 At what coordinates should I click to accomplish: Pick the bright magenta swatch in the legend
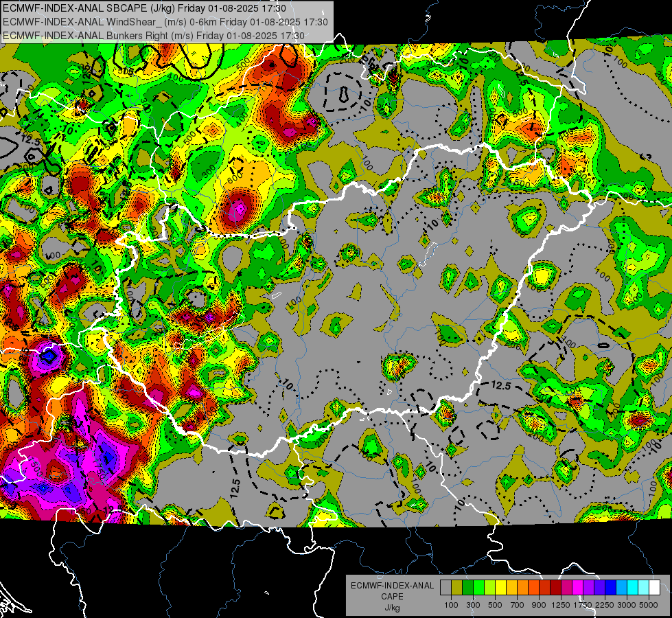[578, 587]
